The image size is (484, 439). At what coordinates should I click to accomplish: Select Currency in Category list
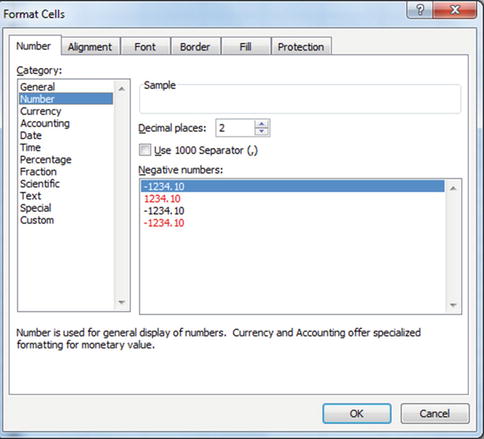tap(41, 111)
